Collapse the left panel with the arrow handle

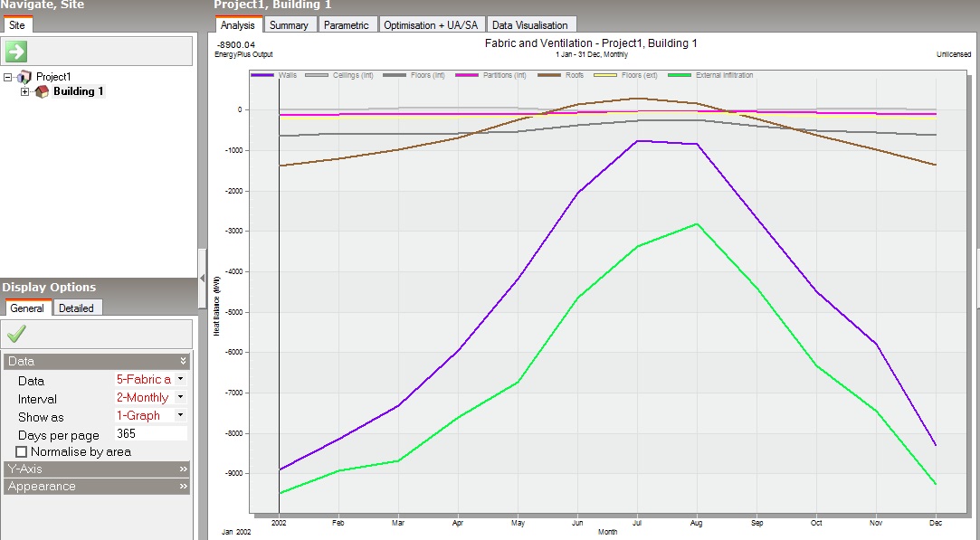(x=202, y=279)
